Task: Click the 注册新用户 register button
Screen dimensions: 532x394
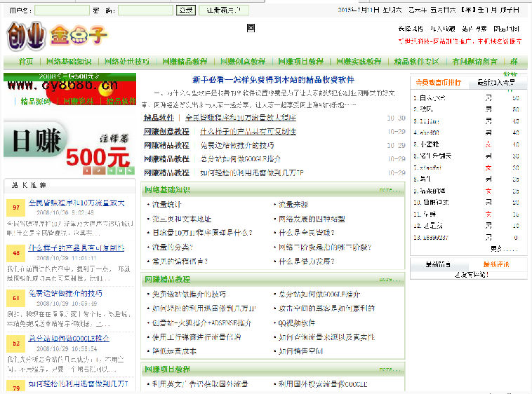Action: point(224,11)
